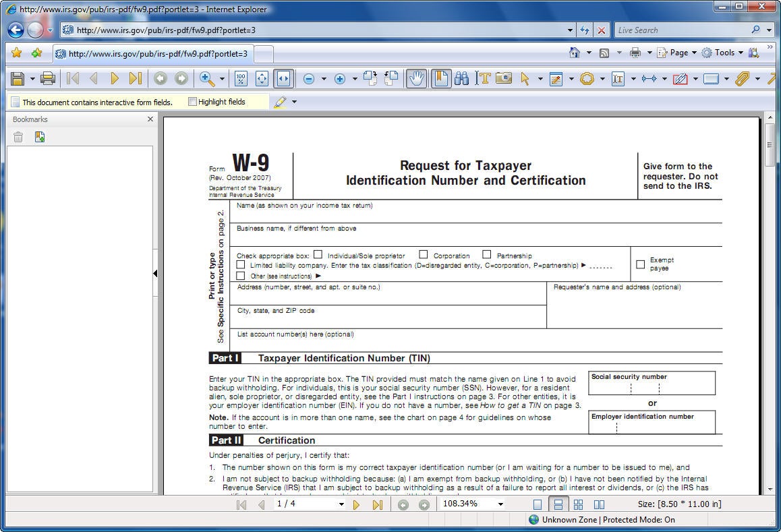Print the document from the PDF toolbar

click(x=48, y=79)
